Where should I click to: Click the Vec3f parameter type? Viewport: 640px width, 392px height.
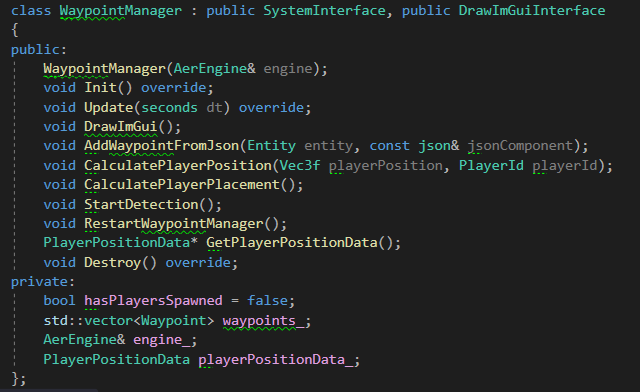[300, 165]
